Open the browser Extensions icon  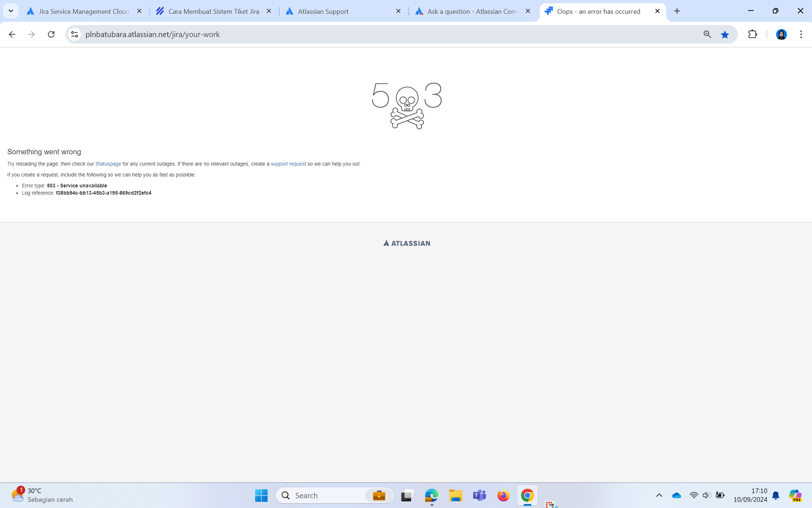pos(752,34)
